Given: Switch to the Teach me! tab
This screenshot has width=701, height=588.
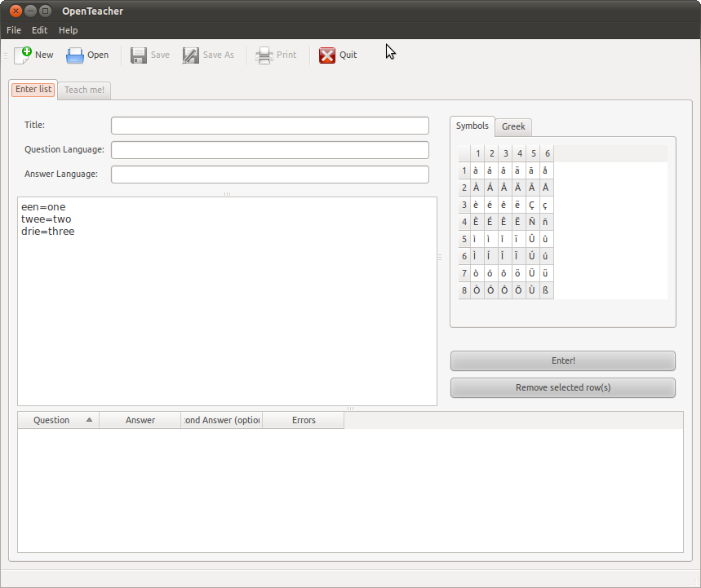Looking at the screenshot, I should [x=84, y=90].
